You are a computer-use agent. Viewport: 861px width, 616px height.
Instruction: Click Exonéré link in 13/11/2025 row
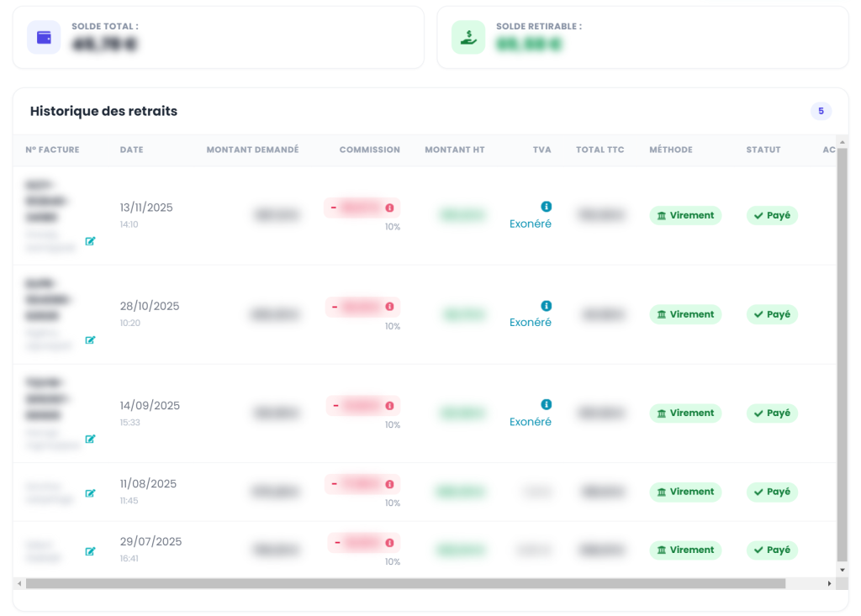pos(530,224)
